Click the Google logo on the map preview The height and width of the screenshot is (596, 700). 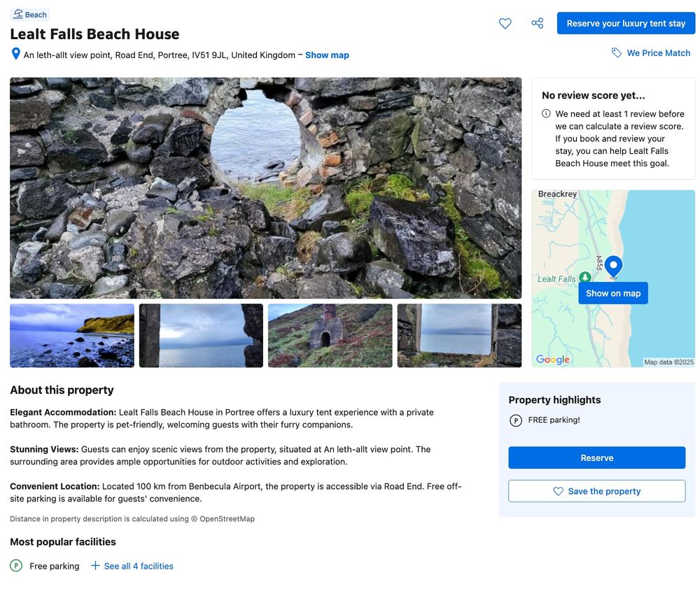tap(552, 359)
